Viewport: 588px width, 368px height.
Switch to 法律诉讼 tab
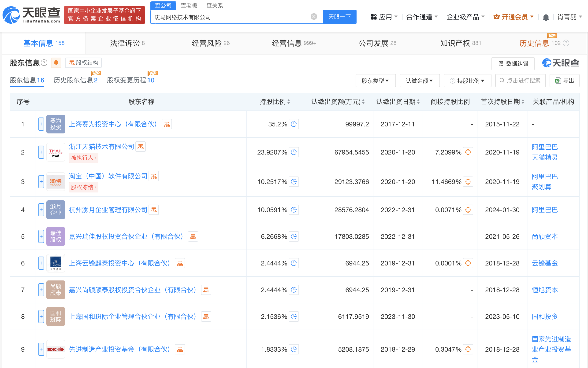point(127,43)
